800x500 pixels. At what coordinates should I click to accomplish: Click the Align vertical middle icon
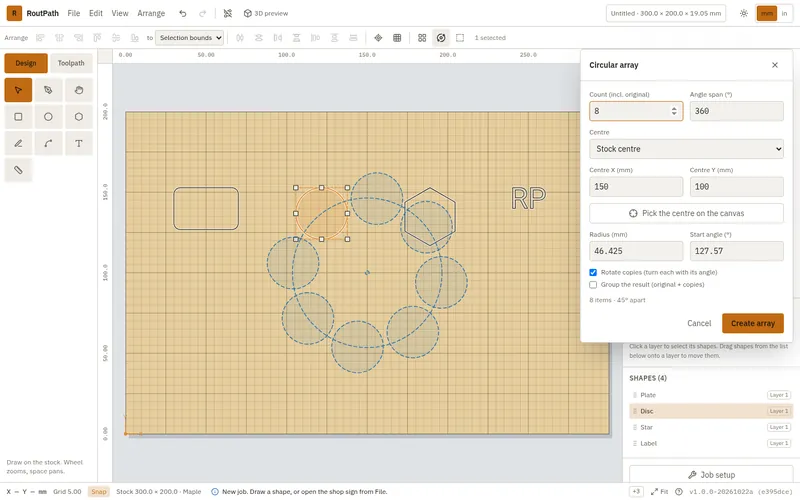click(116, 38)
